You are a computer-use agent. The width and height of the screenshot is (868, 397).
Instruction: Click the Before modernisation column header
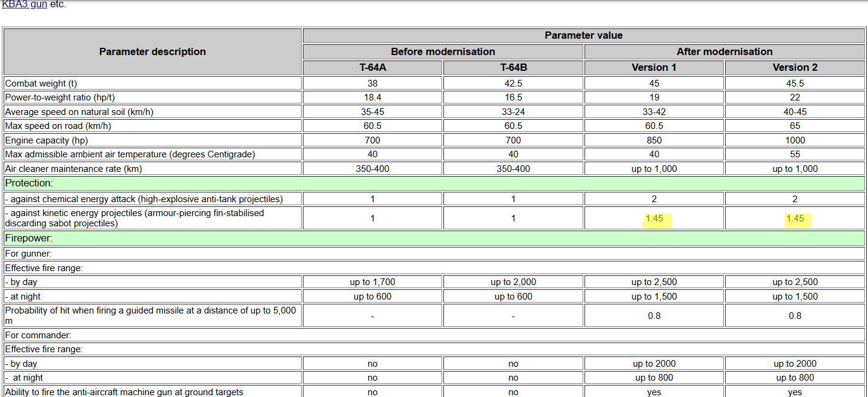(x=443, y=52)
